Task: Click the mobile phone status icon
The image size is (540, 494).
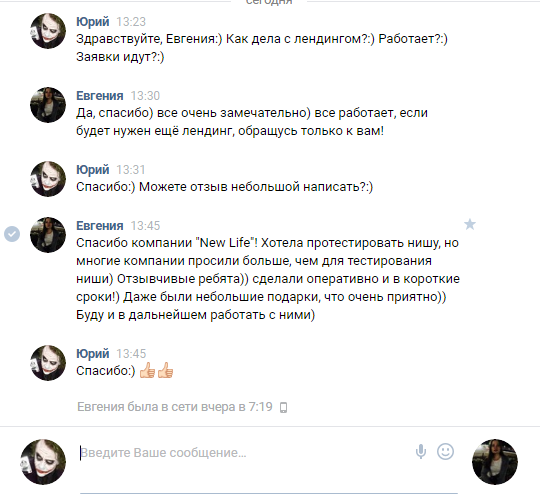Action: click(x=283, y=407)
